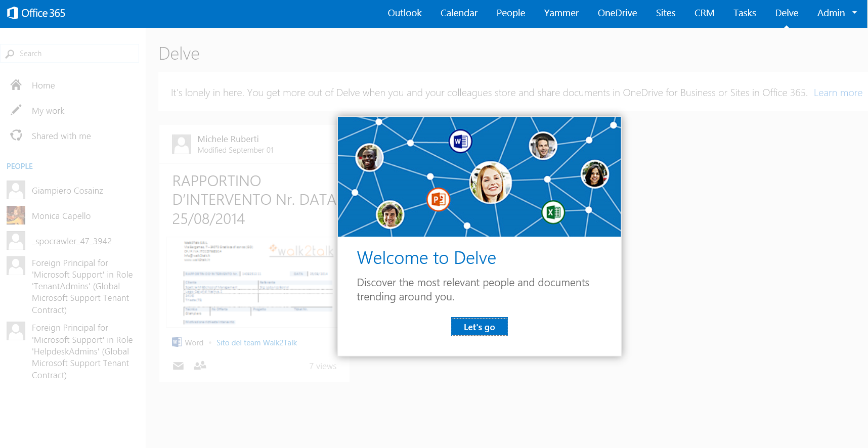Click the Admin menu label
The width and height of the screenshot is (868, 448).
[831, 13]
